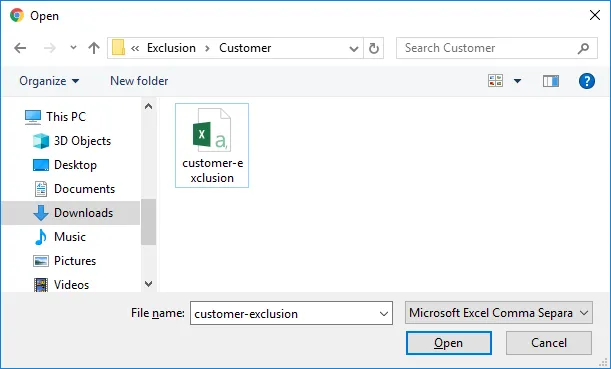Select Exclusion in the breadcrumb path
Screen dimensions: 611x369
click(x=171, y=48)
